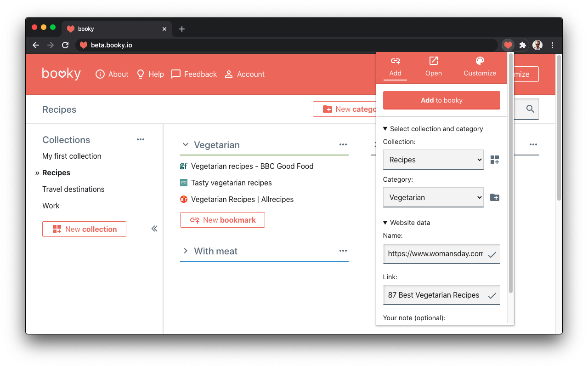Click the Help lightbulb icon
The image size is (588, 368).
(x=140, y=74)
